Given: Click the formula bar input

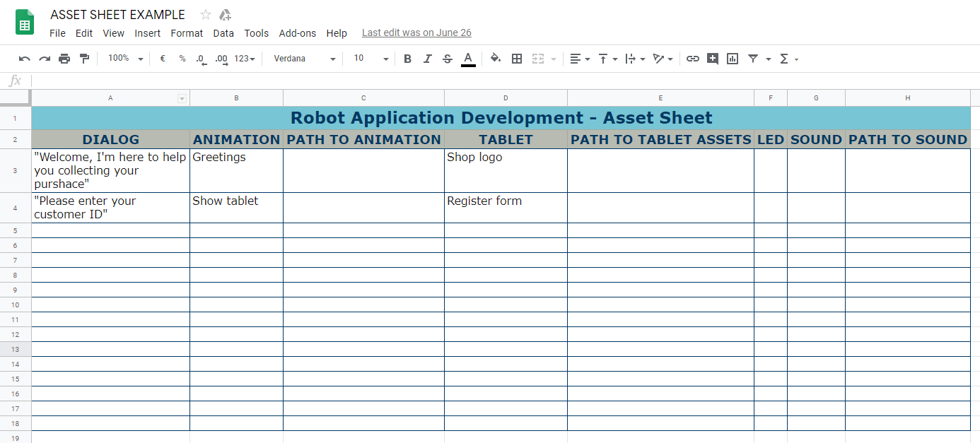Looking at the screenshot, I should click(505, 81).
